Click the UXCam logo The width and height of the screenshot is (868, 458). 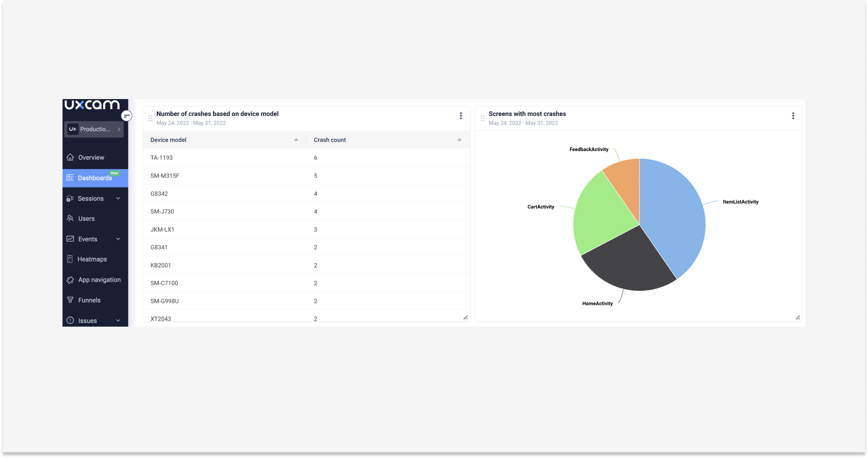click(92, 104)
